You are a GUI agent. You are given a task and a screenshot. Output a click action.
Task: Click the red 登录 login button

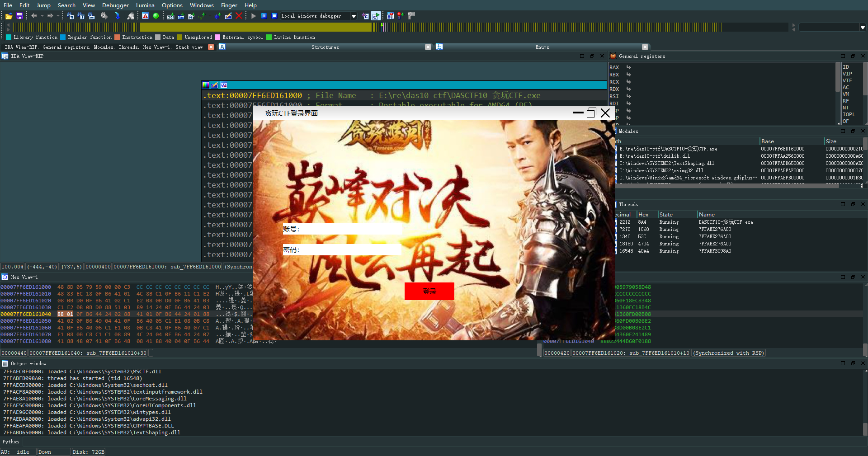[x=429, y=291]
